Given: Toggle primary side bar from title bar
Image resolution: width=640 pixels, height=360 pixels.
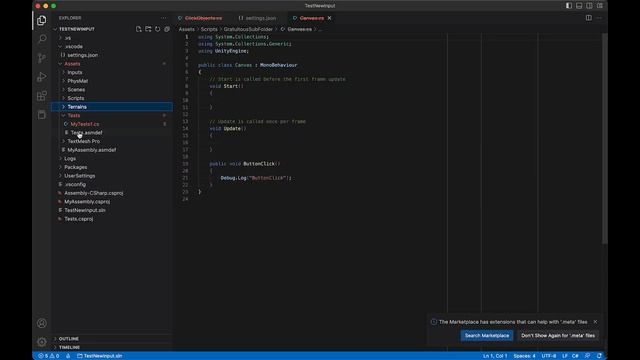Looking at the screenshot, I should point(569,6).
